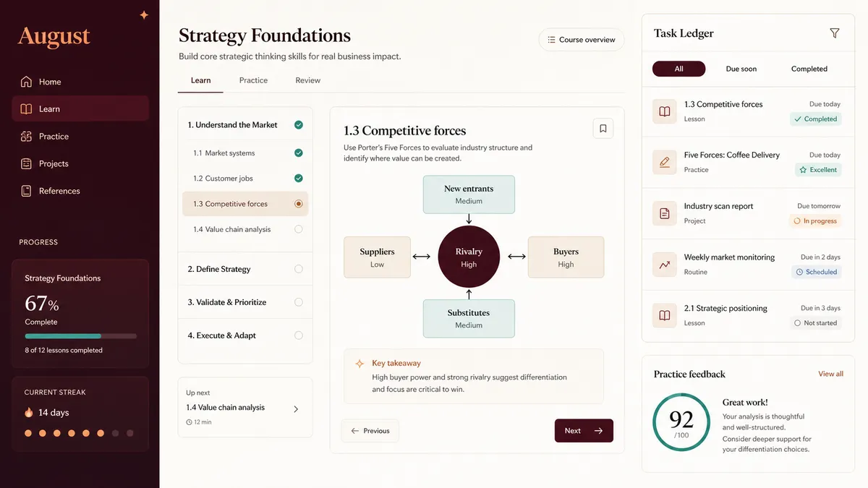Click the book icon beside 1.3 Competitive forces task
The image size is (868, 488).
664,111
